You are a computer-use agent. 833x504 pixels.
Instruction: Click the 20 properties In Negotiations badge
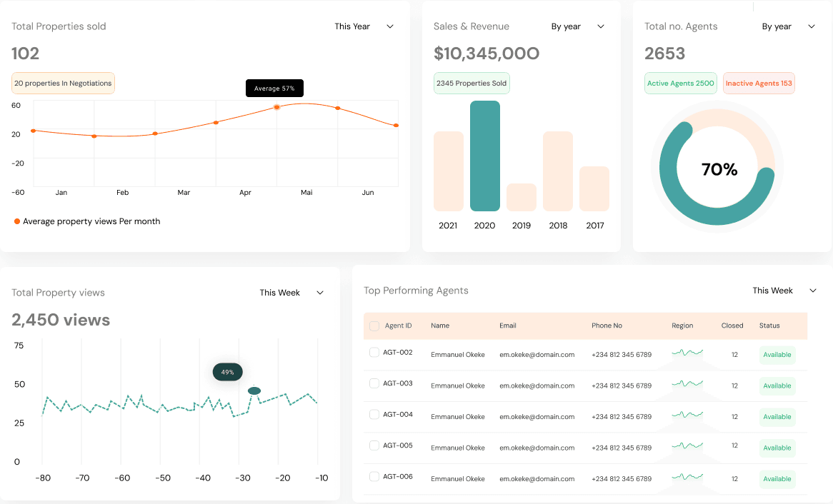coord(63,84)
